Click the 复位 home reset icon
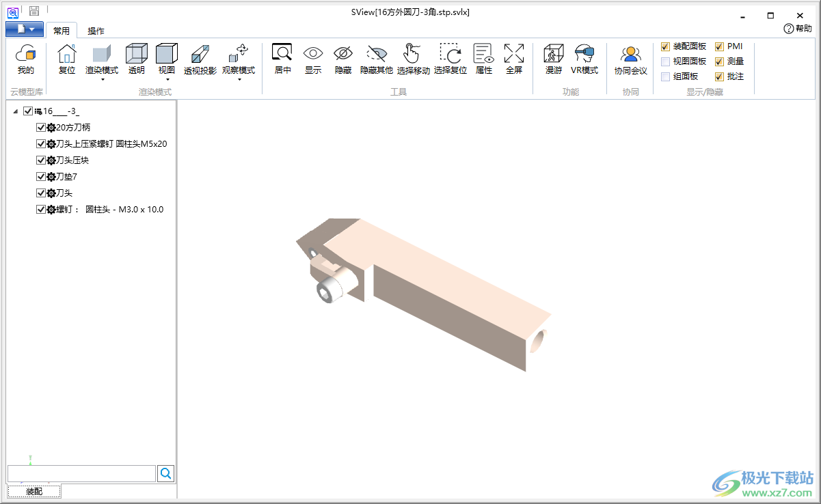821x504 pixels. click(x=67, y=55)
